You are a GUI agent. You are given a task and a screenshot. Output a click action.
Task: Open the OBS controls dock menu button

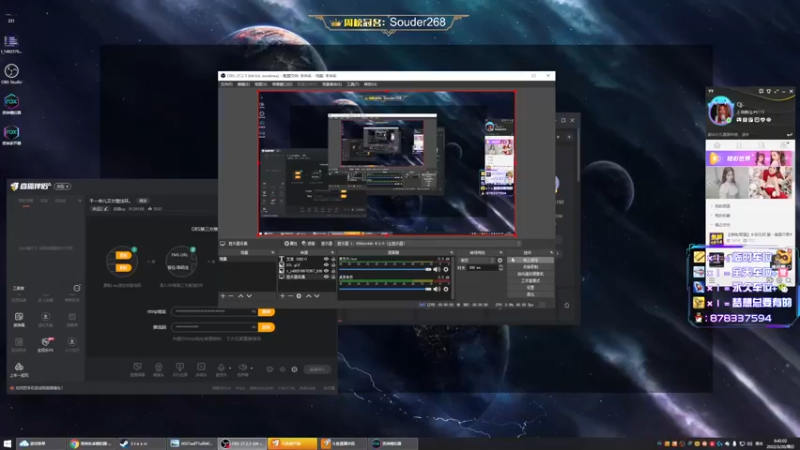pos(551,253)
